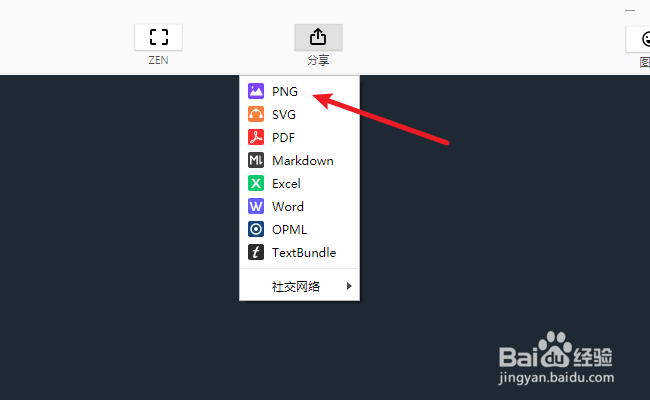Click the TextBundle icon
This screenshot has width=650, height=400.
coord(256,252)
